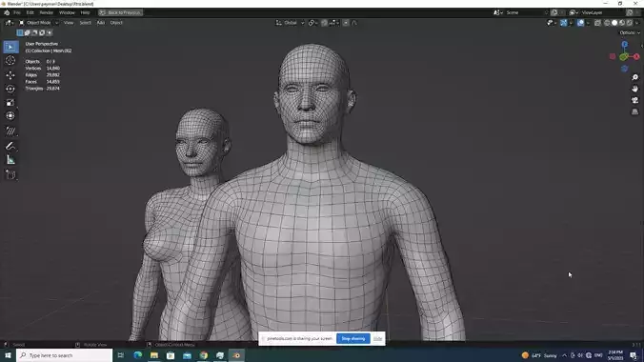This screenshot has width=644, height=362.
Task: Select the Rotate tool
Action: (10, 89)
